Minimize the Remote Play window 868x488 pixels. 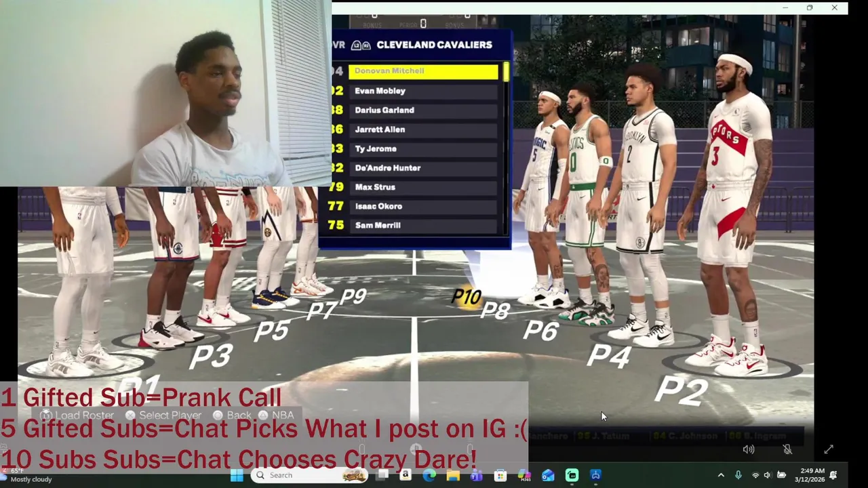[x=785, y=7]
